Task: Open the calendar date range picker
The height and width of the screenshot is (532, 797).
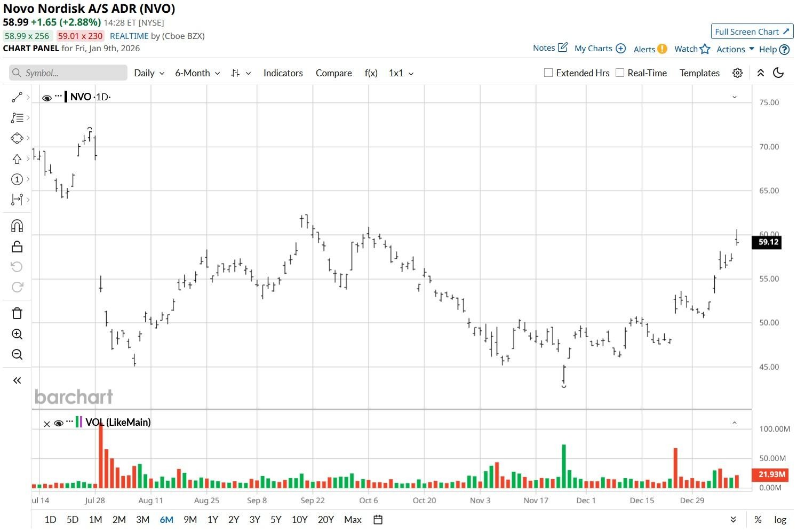Action: tap(378, 520)
